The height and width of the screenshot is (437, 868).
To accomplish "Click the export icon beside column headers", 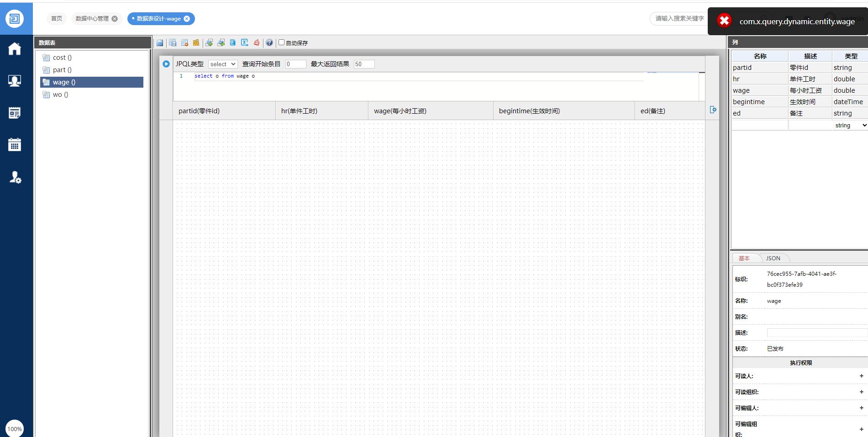I will pyautogui.click(x=713, y=110).
